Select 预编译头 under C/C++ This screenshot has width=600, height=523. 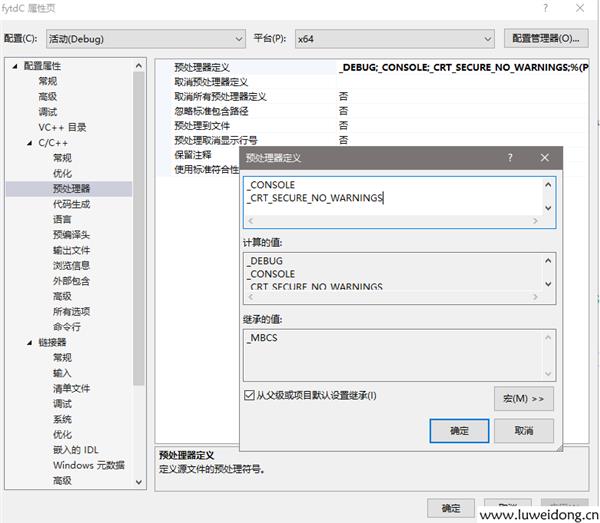(71, 234)
